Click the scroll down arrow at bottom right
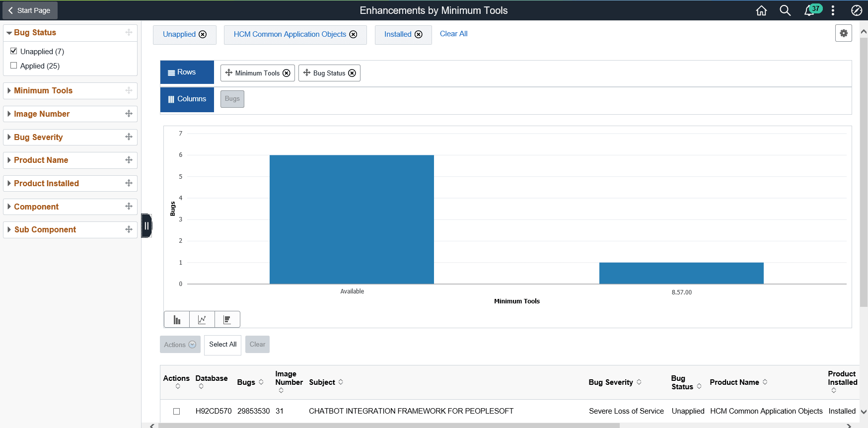Screen dimensions: 868x428 (x=864, y=412)
